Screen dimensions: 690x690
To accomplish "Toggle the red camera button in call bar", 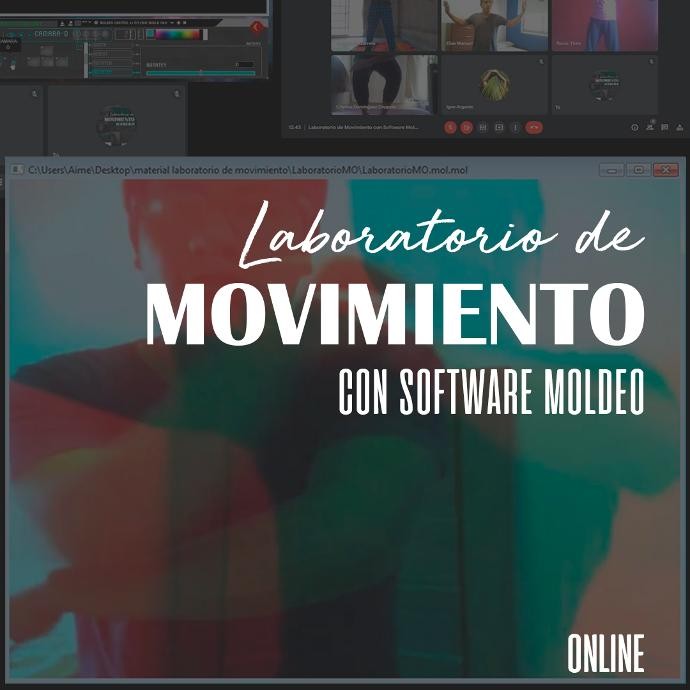I will [467, 127].
